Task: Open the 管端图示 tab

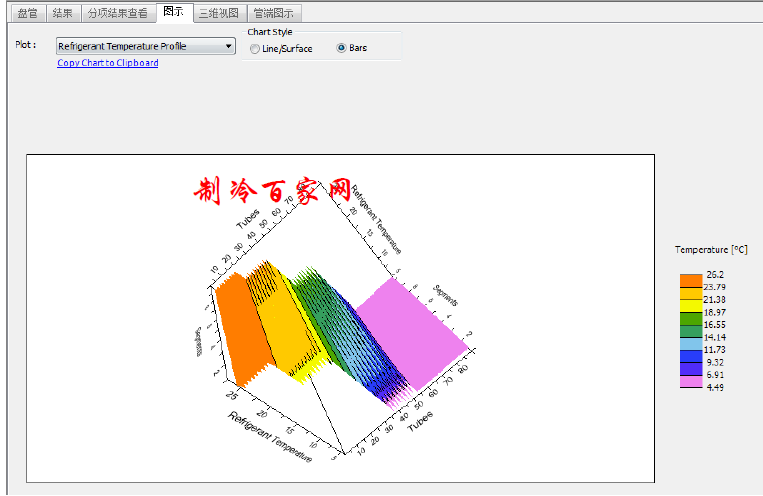Action: [x=271, y=13]
